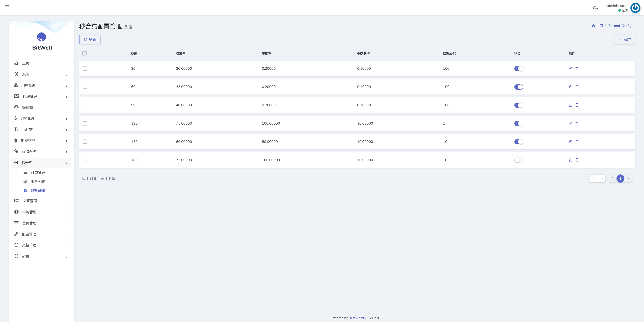
Task: Click delete trash icon for 60 seconds row
Action: tap(577, 87)
